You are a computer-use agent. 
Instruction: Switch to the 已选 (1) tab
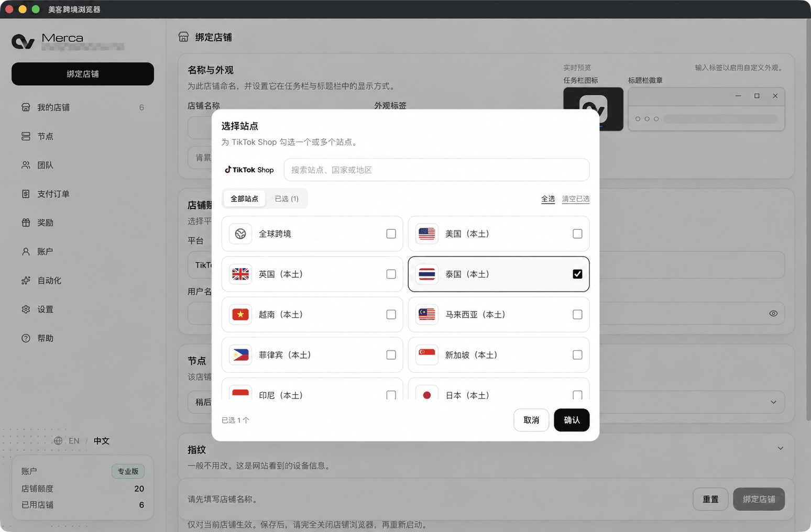point(287,199)
